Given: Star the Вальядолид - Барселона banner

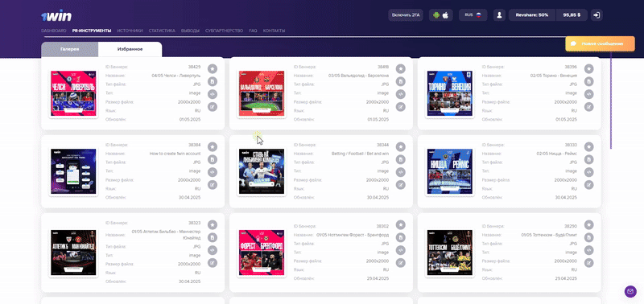Looking at the screenshot, I should pyautogui.click(x=400, y=68).
